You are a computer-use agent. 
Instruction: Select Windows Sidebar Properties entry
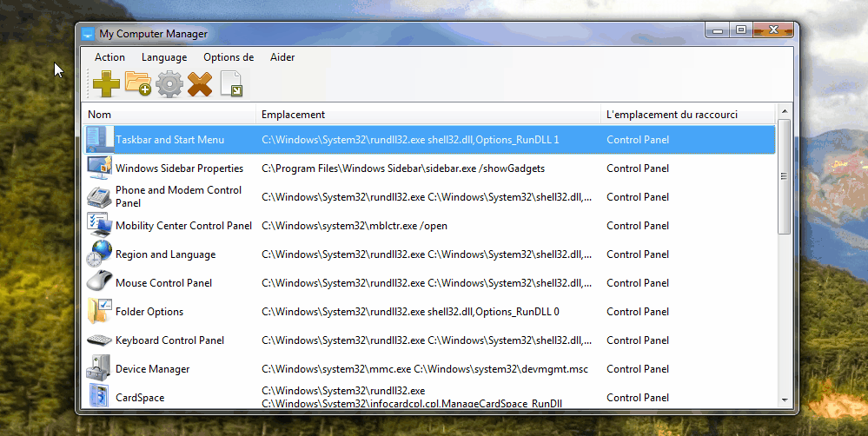179,168
